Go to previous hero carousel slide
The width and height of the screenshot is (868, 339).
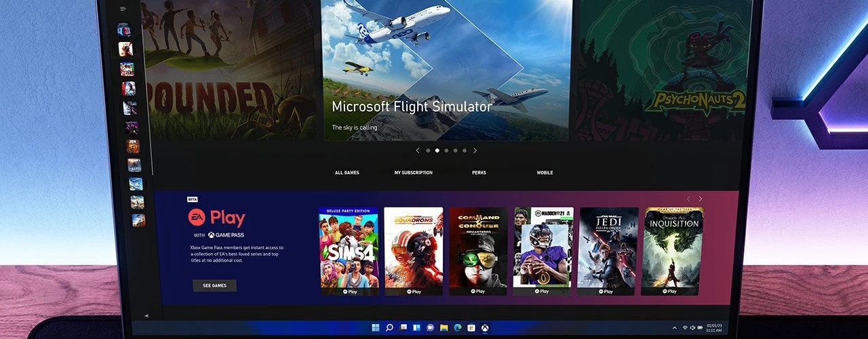coord(417,151)
